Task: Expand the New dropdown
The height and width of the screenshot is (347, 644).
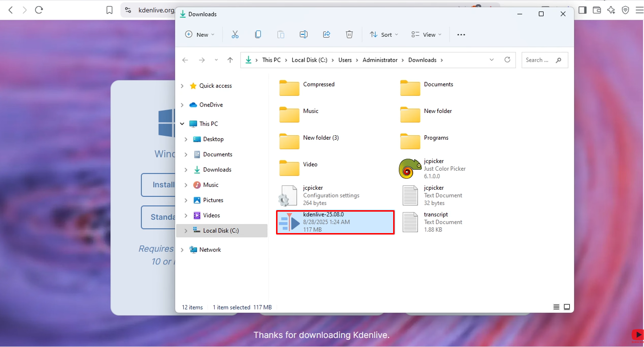Action: pos(199,34)
